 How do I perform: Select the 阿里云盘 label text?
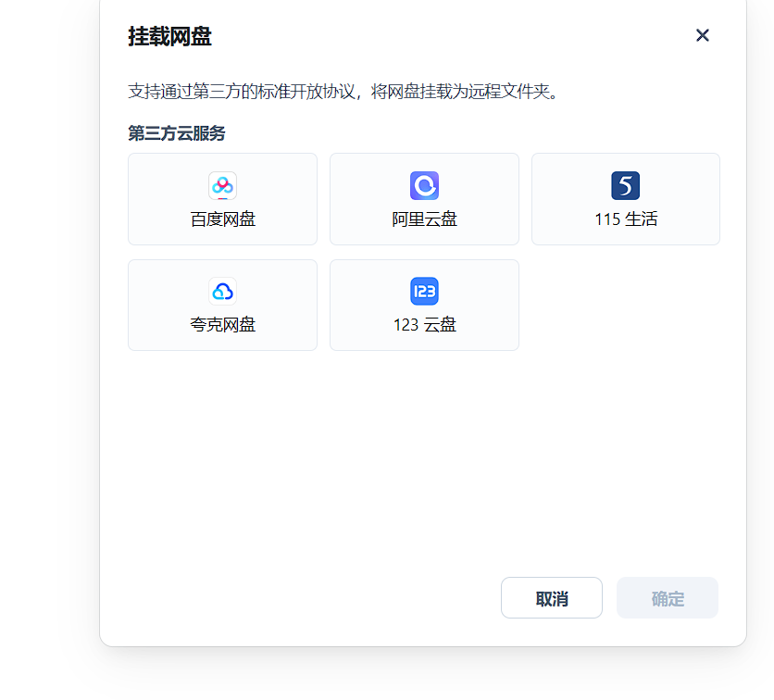coord(425,219)
